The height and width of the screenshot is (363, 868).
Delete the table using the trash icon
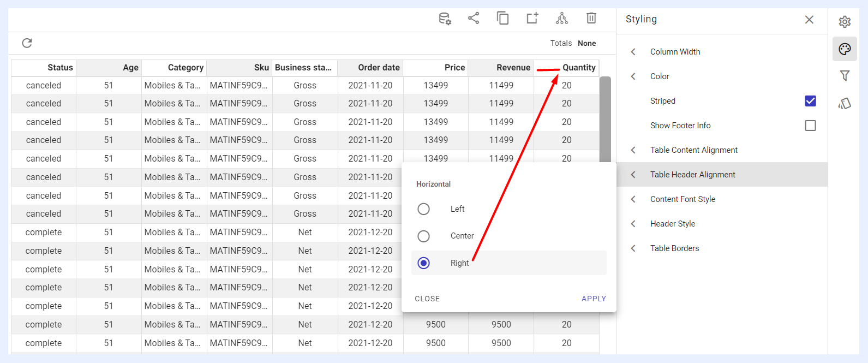click(x=591, y=18)
